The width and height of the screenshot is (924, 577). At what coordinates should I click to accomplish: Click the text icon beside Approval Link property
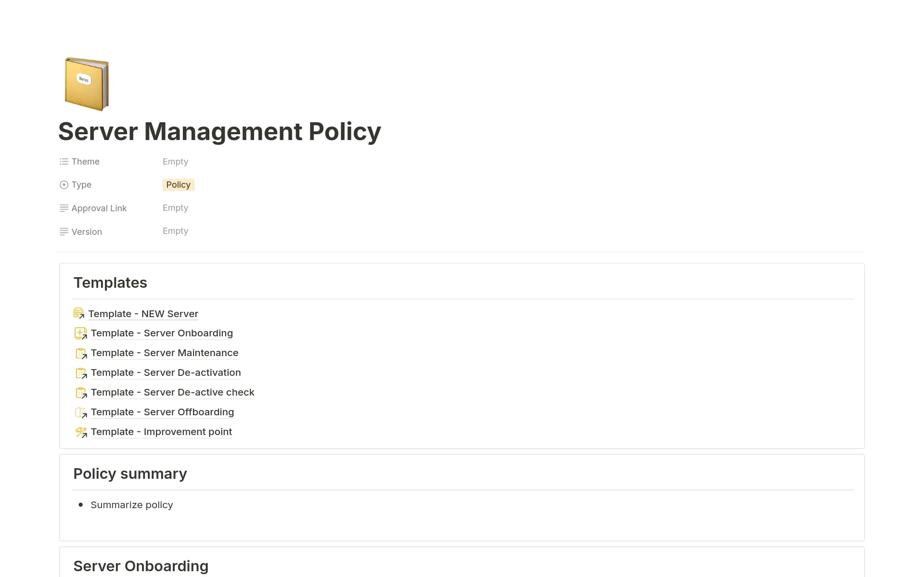pos(64,208)
